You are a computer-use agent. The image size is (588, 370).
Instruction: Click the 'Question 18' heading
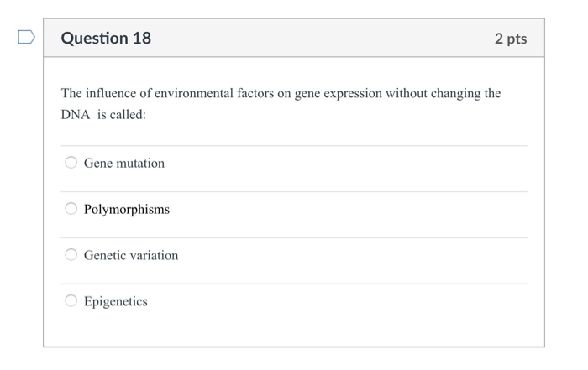pyautogui.click(x=107, y=39)
